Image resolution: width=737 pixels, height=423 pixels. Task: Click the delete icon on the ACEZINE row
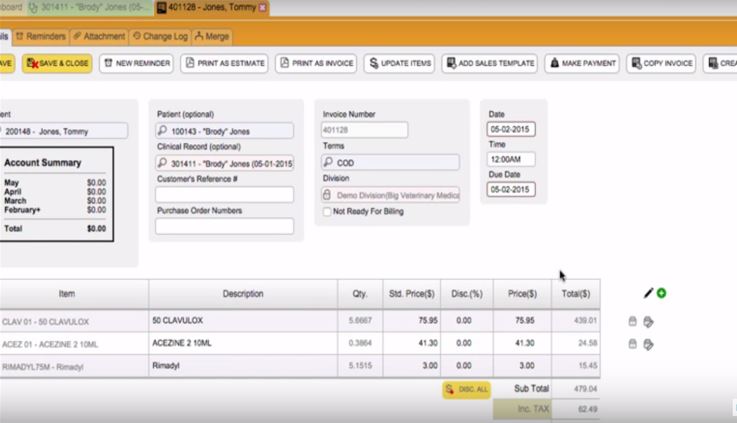pos(633,344)
